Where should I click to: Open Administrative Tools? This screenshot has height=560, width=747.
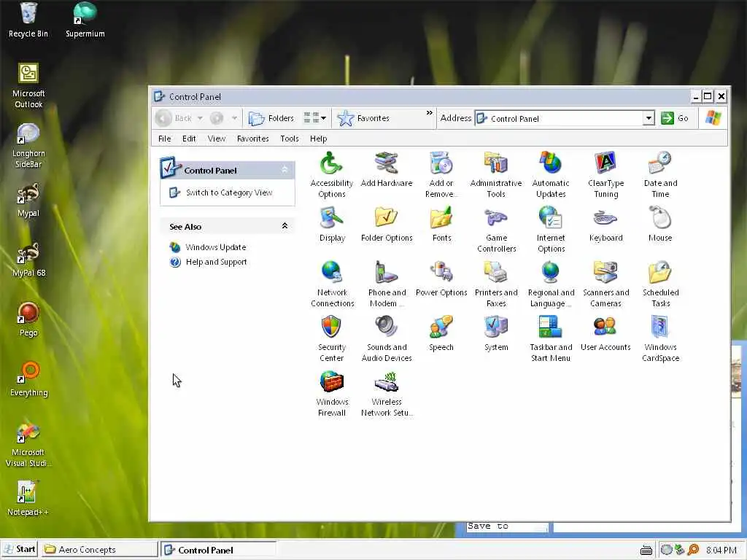[x=496, y=175]
